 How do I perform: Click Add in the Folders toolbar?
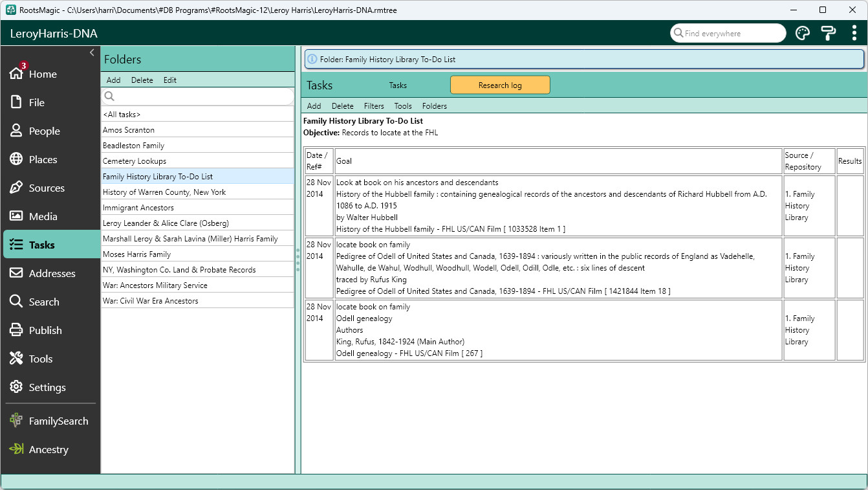click(x=113, y=80)
